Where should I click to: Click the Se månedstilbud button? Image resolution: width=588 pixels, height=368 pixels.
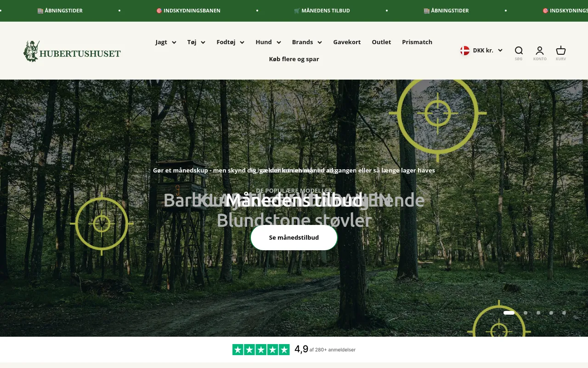pos(294,237)
